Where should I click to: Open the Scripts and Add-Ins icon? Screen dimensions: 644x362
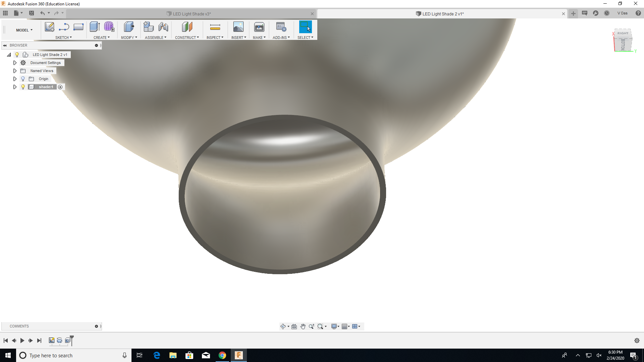281,27
